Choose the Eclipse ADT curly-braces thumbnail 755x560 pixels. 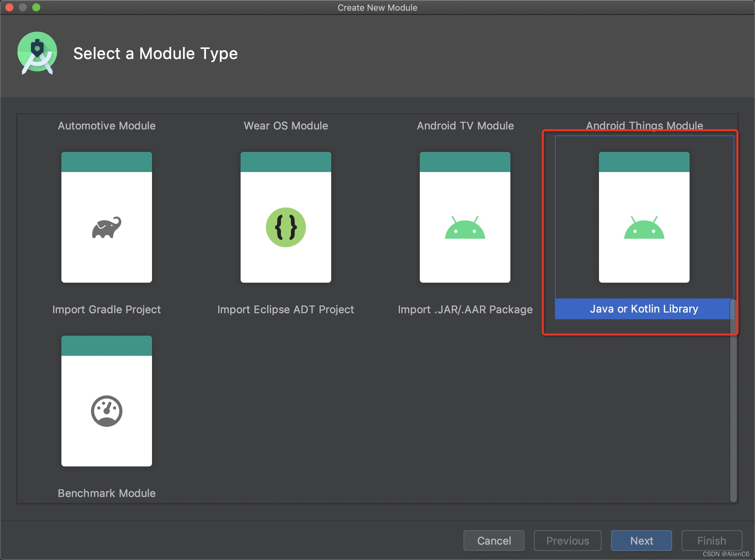286,217
